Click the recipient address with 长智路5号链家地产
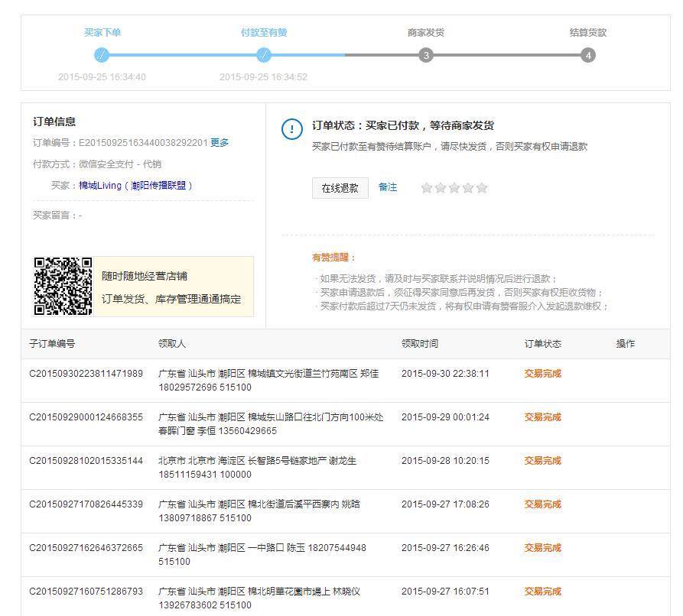 click(258, 468)
